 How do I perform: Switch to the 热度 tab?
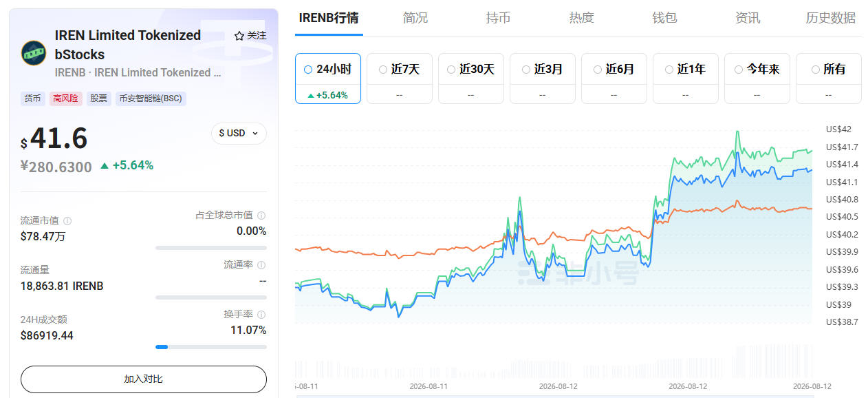click(581, 18)
